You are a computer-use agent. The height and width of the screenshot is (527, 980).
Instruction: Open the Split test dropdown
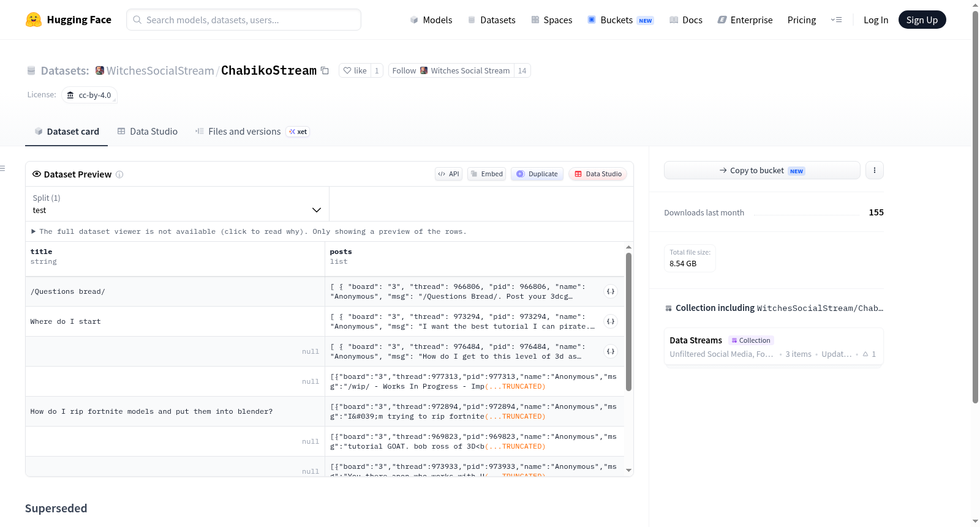177,204
